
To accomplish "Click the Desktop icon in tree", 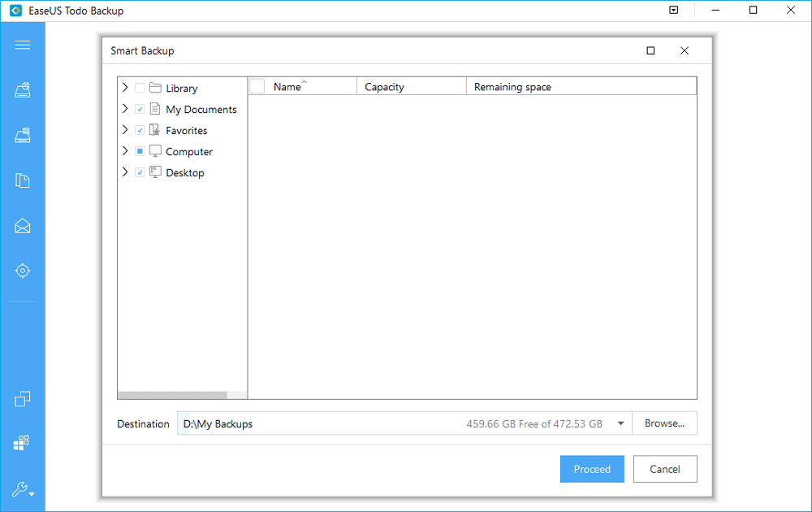I will 155,172.
